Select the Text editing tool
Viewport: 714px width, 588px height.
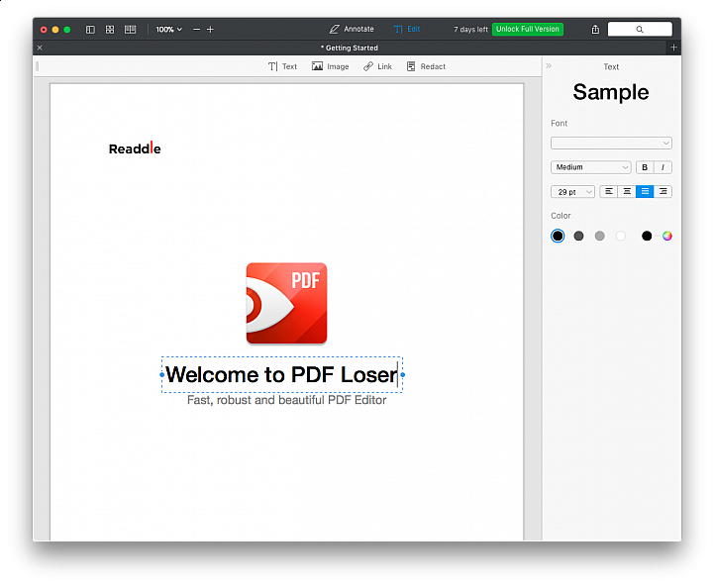[x=282, y=66]
